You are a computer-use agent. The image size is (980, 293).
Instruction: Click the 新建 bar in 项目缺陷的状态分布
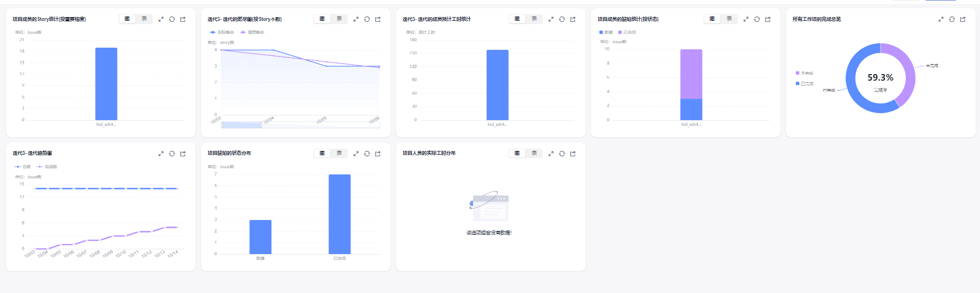tap(260, 237)
